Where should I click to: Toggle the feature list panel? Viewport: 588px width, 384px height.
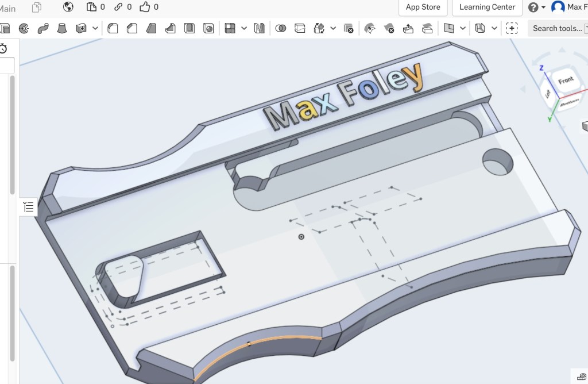pyautogui.click(x=29, y=207)
